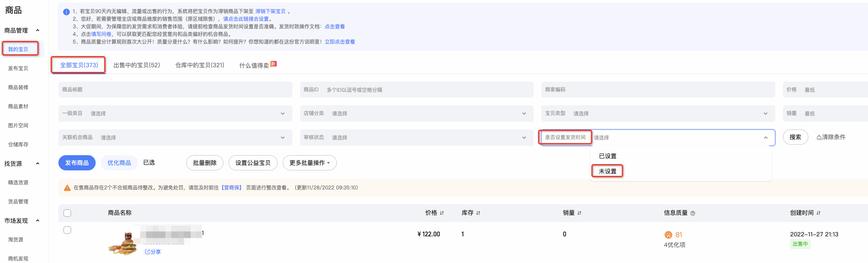Image resolution: width=868 pixels, height=263 pixels.
Task: Tick the select-all checkbox in table header
Action: point(67,213)
